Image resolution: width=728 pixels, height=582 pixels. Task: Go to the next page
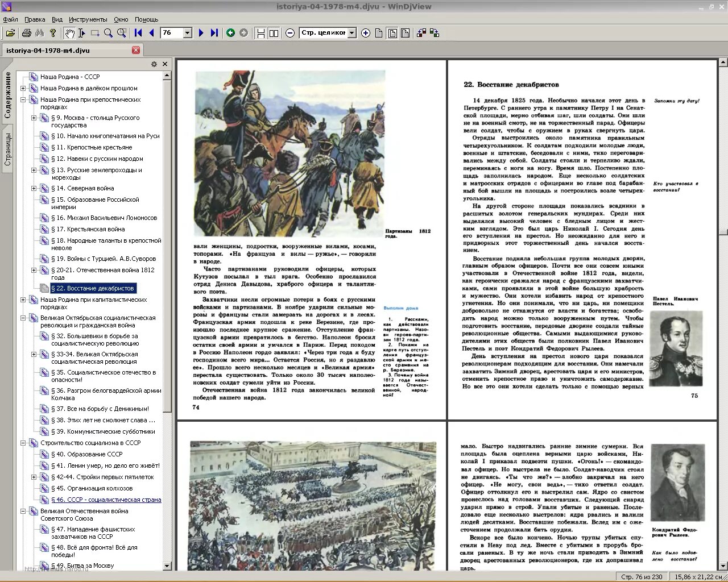[x=201, y=33]
